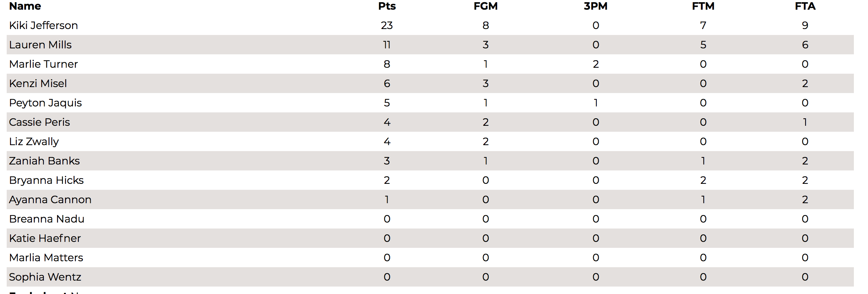The height and width of the screenshot is (294, 868).
Task: Click Cassie Peris name cell
Action: 39,122
